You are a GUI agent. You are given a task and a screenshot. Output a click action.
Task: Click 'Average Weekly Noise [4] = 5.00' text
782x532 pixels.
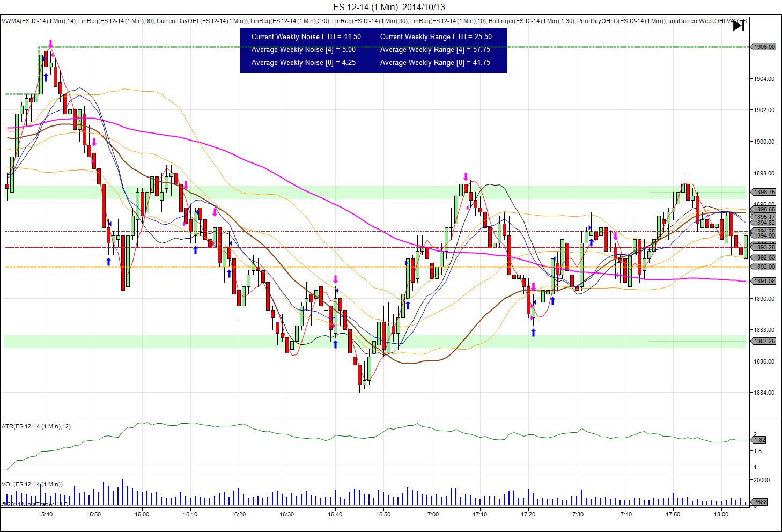click(304, 50)
